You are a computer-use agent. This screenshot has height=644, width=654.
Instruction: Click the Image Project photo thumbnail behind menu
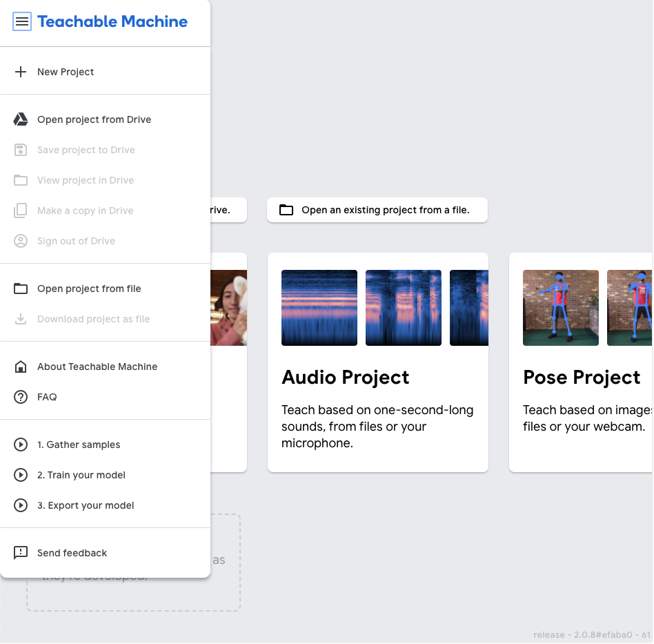point(228,308)
